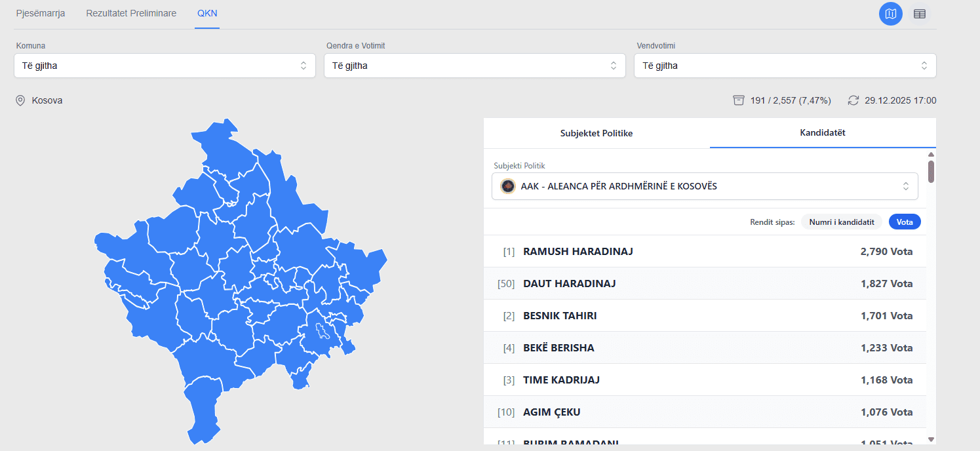Show the Subjektet Politike tab
The image size is (980, 451).
(x=597, y=133)
